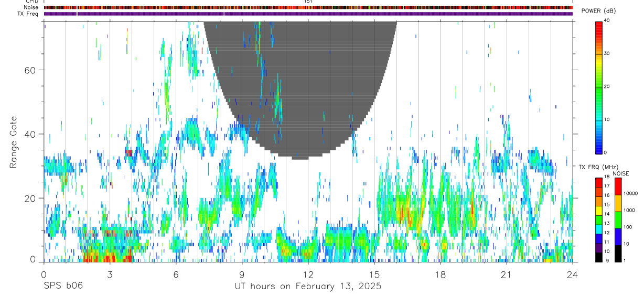Click the UT hours on February 13, 2025 title
644x297 pixels.
308,287
